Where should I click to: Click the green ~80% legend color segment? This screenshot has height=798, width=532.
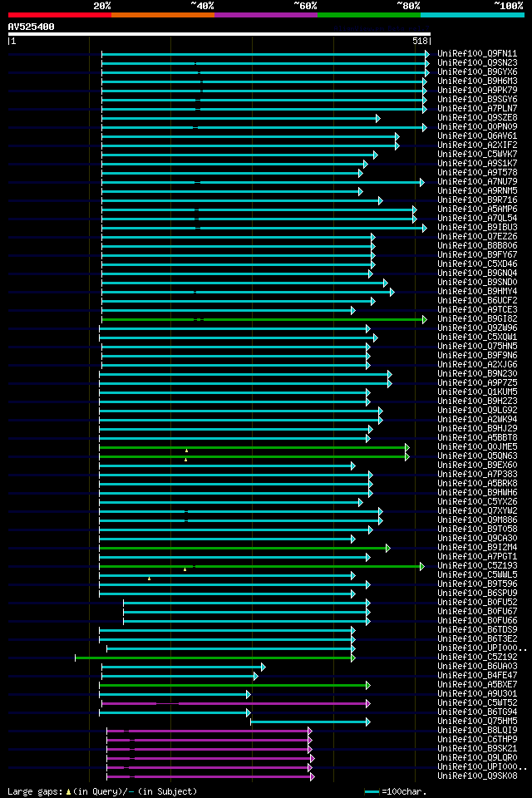pyautogui.click(x=369, y=15)
